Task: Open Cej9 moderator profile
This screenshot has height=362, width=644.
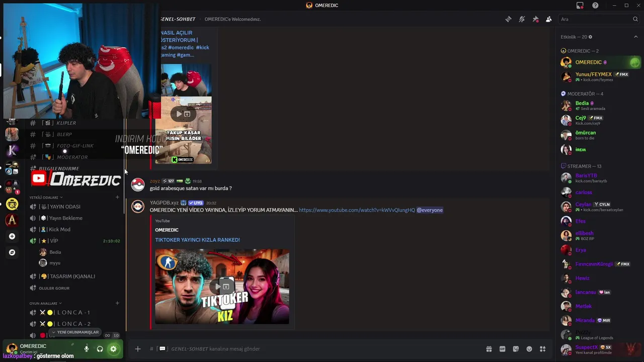Action: (x=600, y=120)
